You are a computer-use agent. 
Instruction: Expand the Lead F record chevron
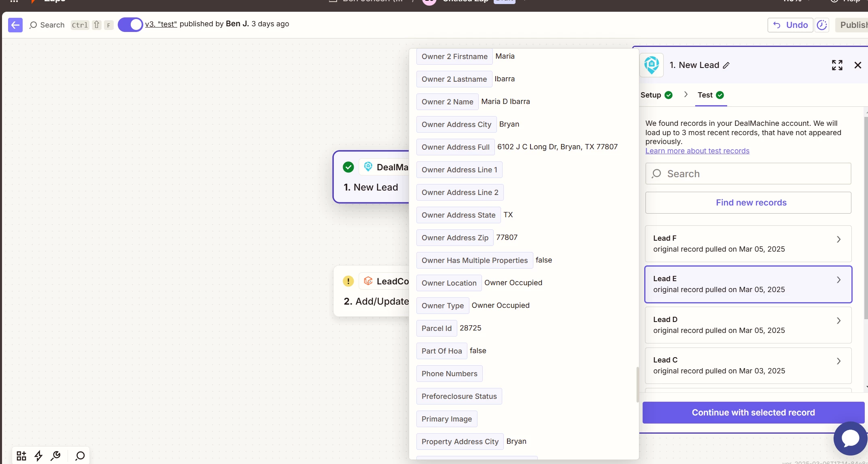pyautogui.click(x=838, y=239)
